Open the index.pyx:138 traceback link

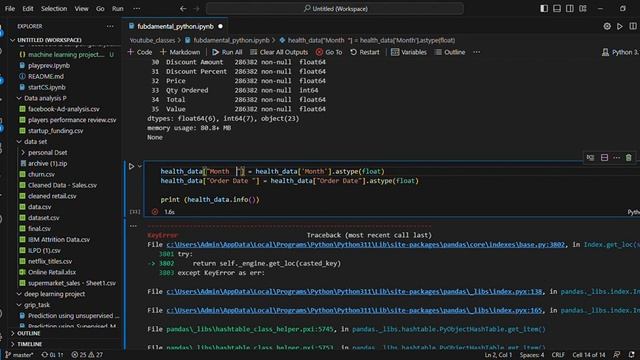point(354,291)
